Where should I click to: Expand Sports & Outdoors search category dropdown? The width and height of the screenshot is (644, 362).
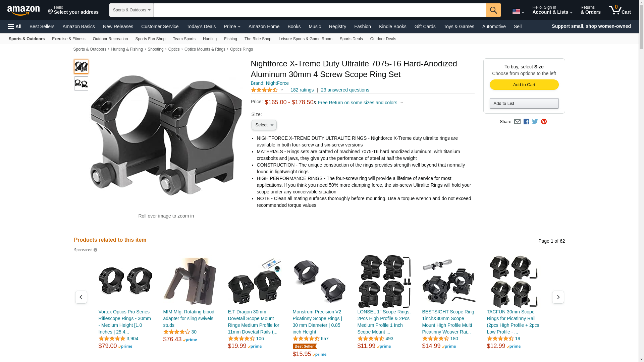point(131,10)
